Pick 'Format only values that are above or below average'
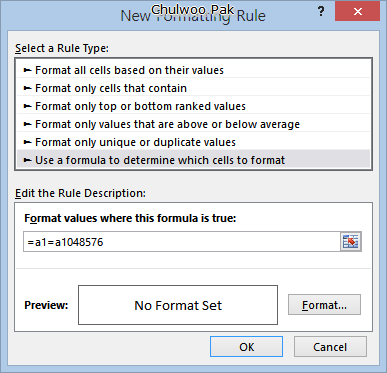Screen dimensions: 387x373 click(x=193, y=124)
